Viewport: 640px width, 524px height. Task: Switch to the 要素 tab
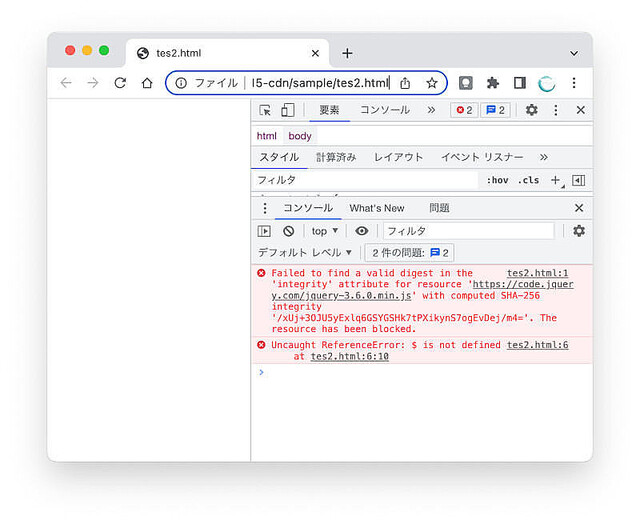[x=329, y=110]
